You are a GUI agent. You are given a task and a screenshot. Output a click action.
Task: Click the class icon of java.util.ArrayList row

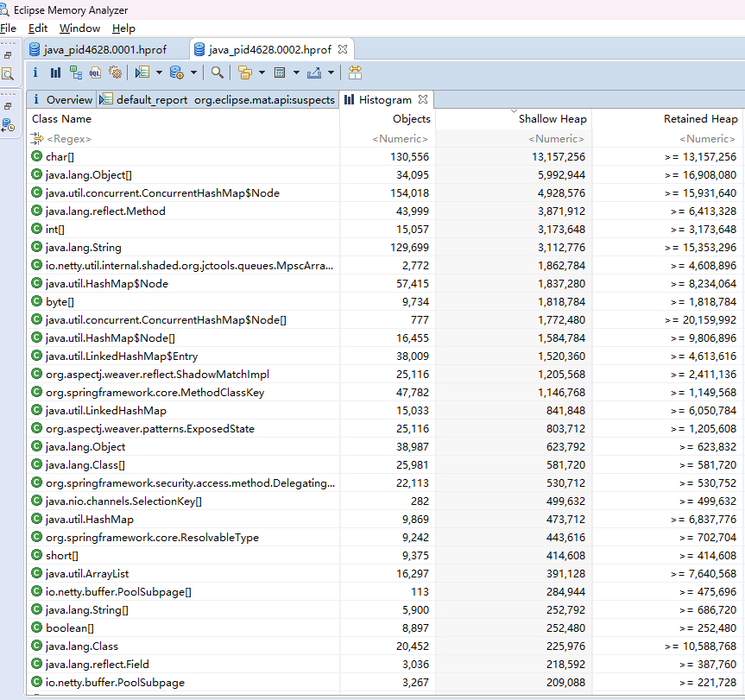pos(36,573)
